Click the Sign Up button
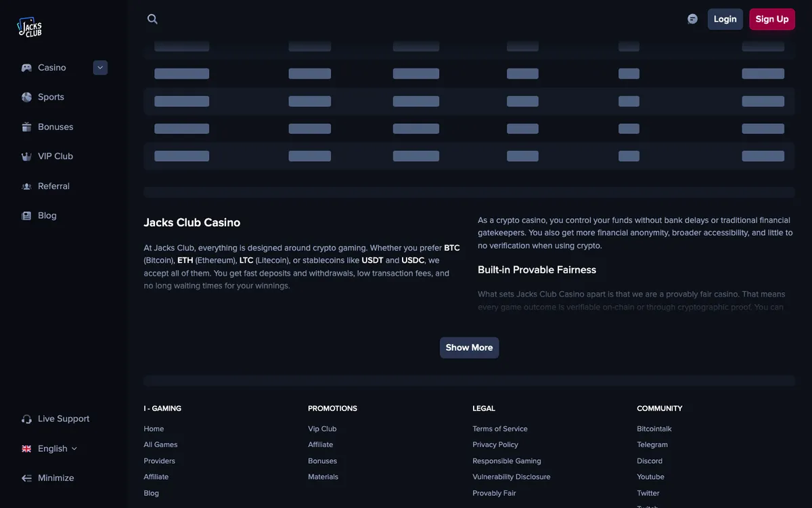 772,19
